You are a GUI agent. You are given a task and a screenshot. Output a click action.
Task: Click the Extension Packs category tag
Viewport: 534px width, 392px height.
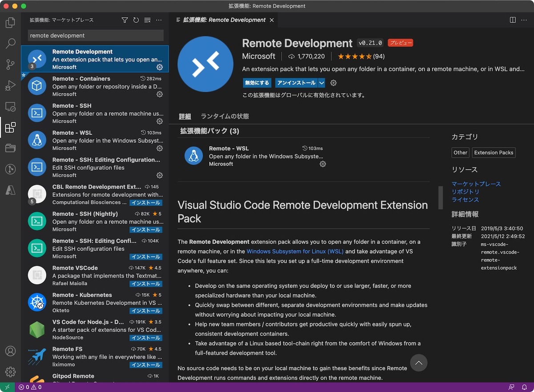point(494,153)
